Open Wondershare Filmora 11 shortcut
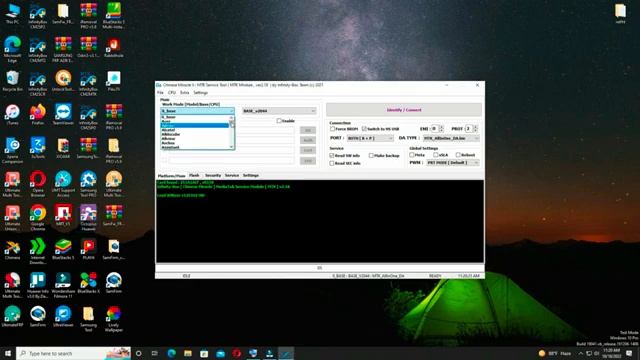The height and width of the screenshot is (360, 640). click(63, 285)
